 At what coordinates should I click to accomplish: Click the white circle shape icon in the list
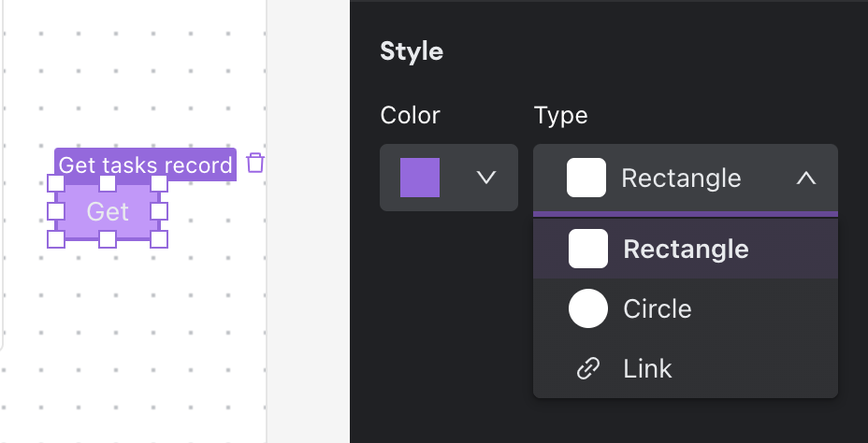(587, 308)
